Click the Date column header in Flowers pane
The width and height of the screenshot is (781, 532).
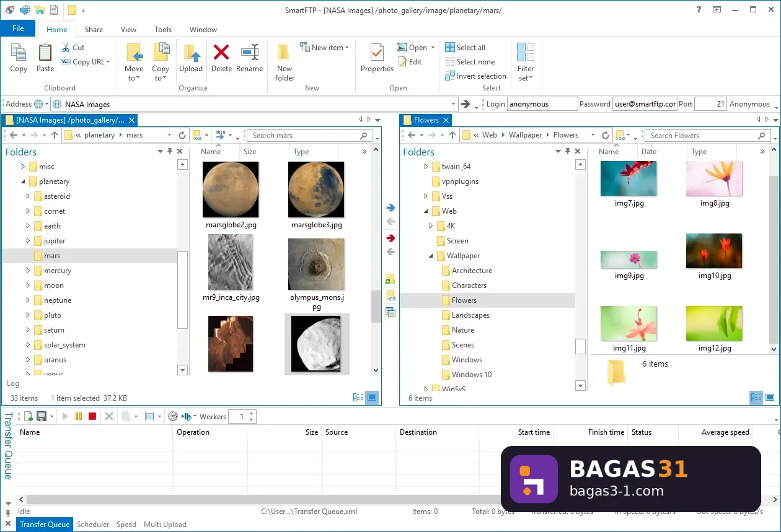(649, 152)
